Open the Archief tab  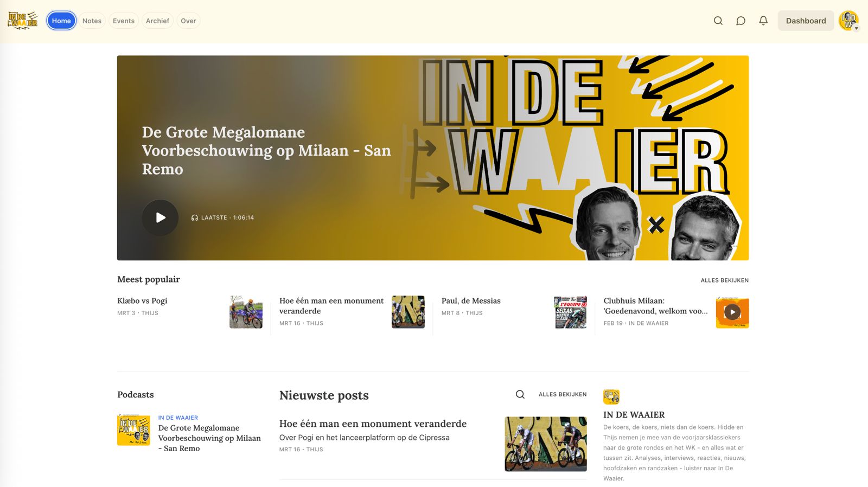click(x=157, y=21)
